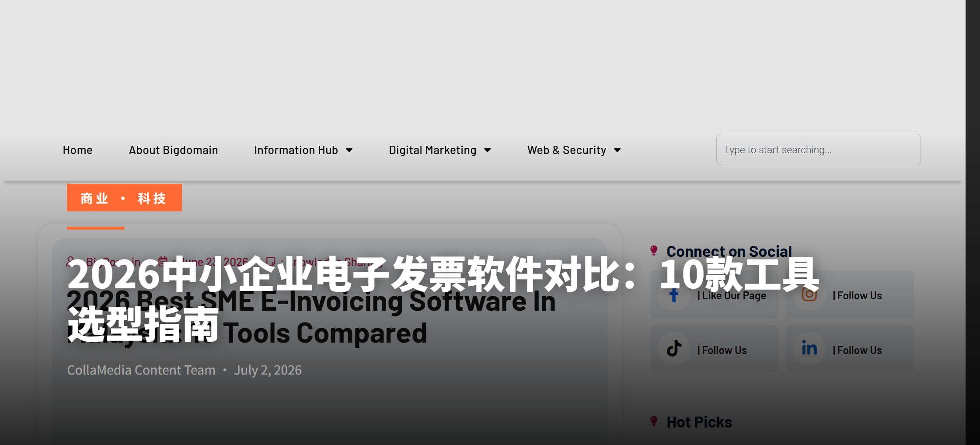This screenshot has width=980, height=445.
Task: Click the search field 'Type to start searching...'
Action: (818, 150)
